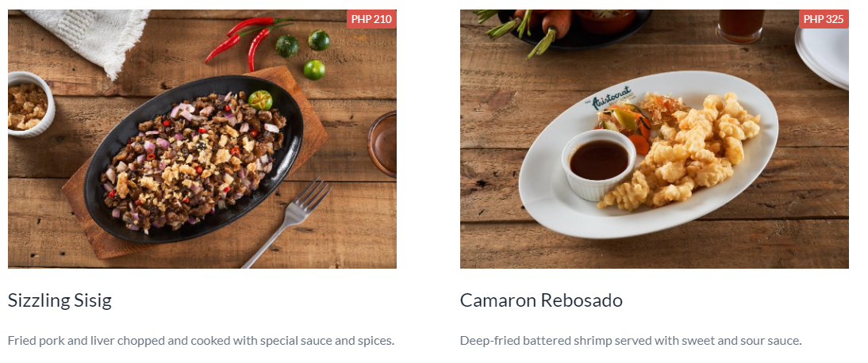The image size is (868, 363).
Task: Click the deep-fried battered shrimp description text
Action: (x=631, y=340)
